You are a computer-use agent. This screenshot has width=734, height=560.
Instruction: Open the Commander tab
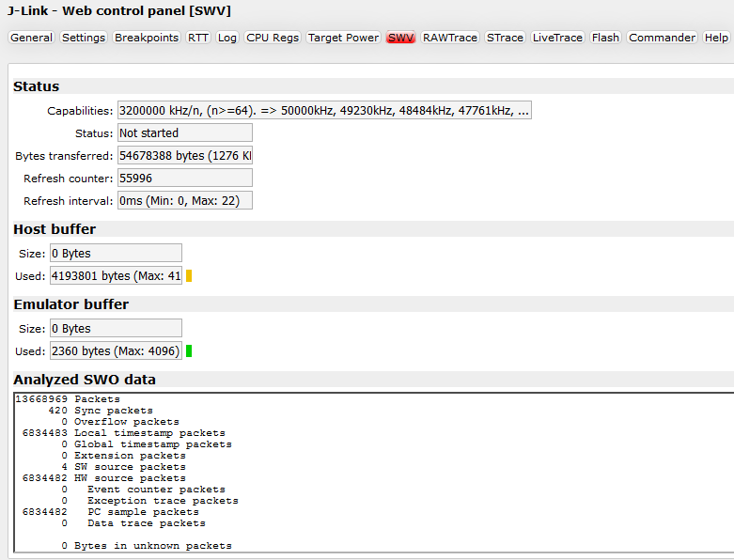click(x=662, y=38)
